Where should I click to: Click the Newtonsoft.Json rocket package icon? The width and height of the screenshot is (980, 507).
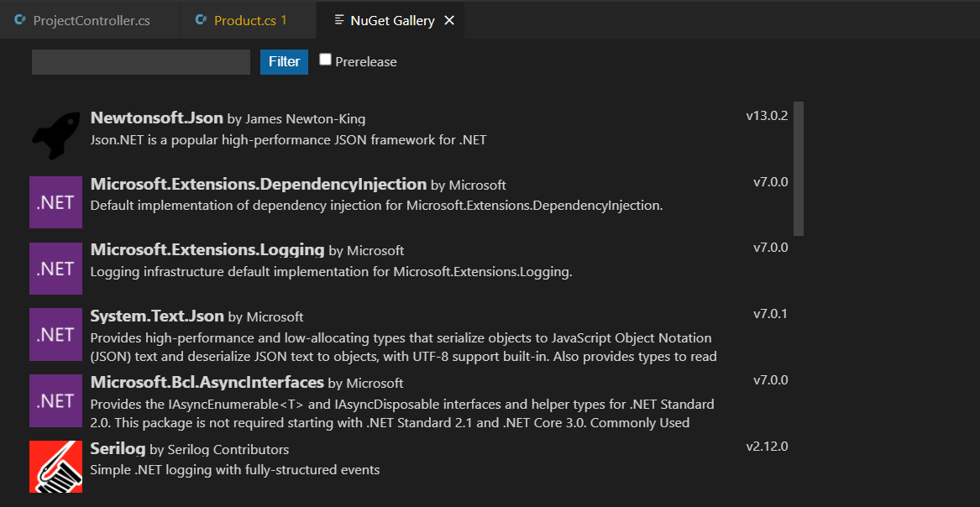click(x=55, y=136)
